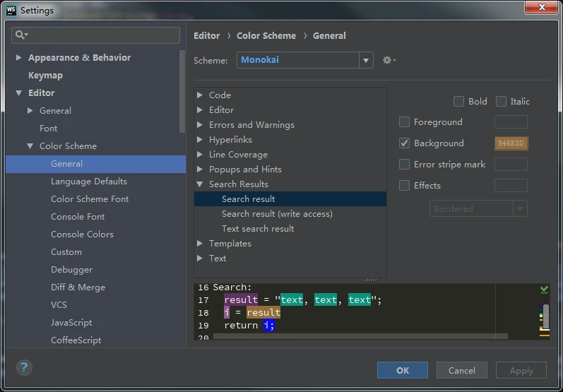
Task: Toggle the Italic checkbox
Action: [502, 101]
